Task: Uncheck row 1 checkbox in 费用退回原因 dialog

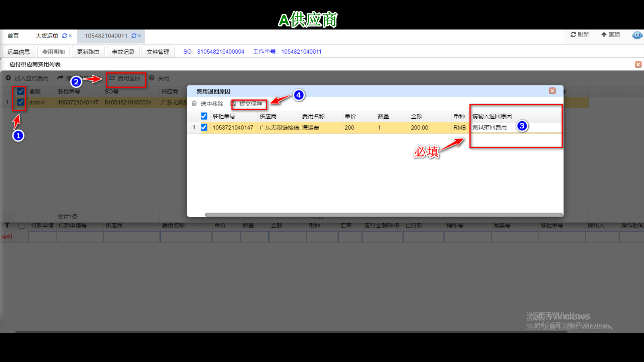Action: pos(204,127)
